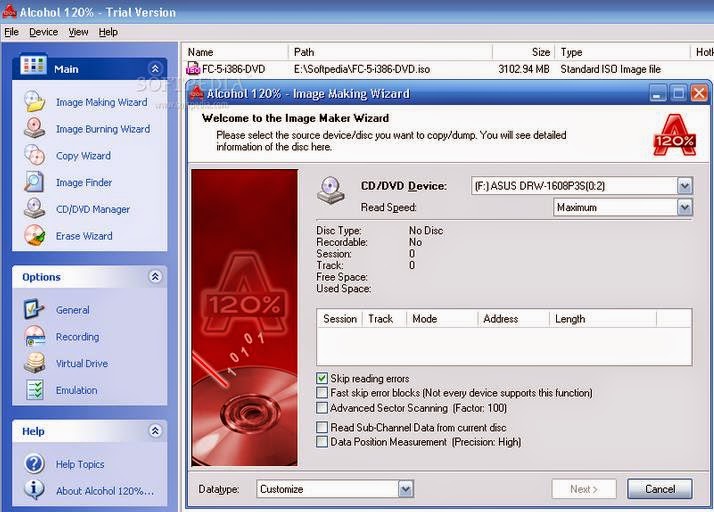The height and width of the screenshot is (512, 714).
Task: Click the Recording options icon
Action: [x=35, y=336]
